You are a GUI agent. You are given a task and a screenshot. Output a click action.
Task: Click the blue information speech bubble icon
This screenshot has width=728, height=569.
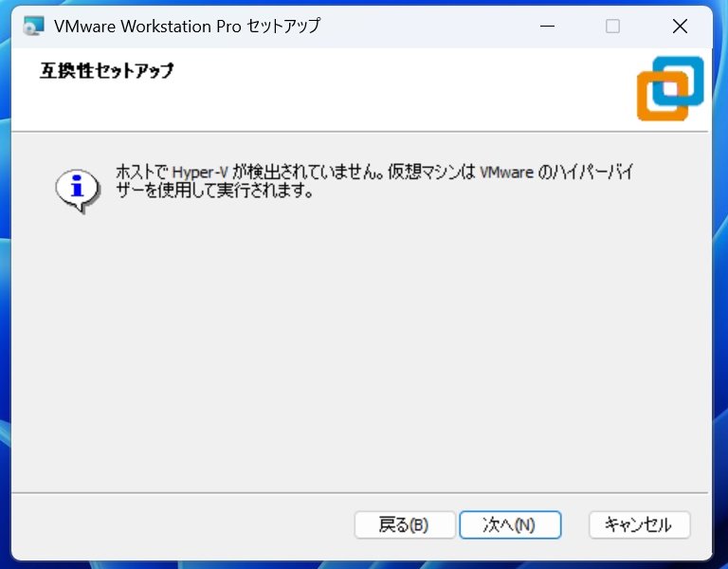[x=78, y=190]
